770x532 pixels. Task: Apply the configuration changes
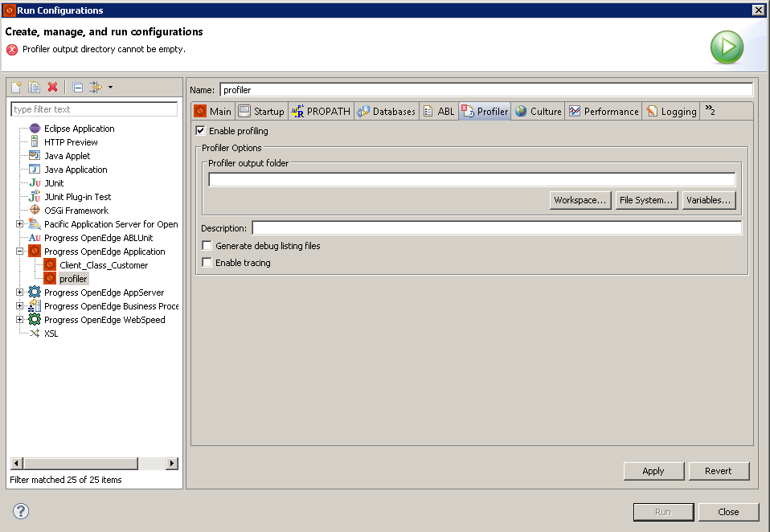pos(653,471)
